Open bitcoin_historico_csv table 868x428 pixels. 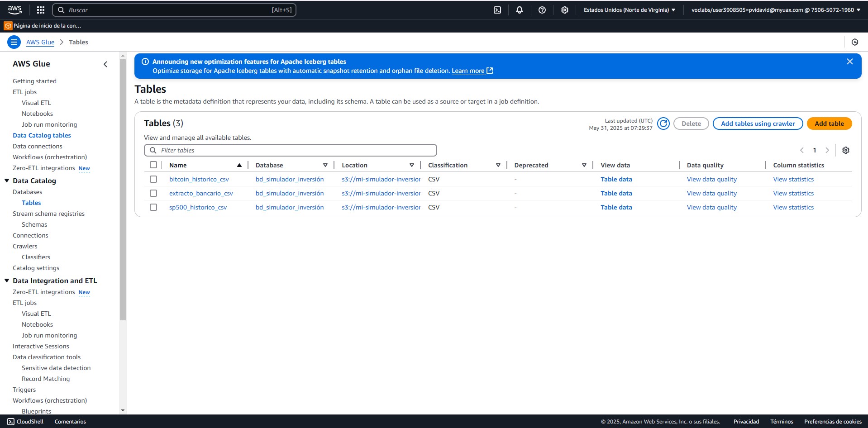pyautogui.click(x=199, y=179)
